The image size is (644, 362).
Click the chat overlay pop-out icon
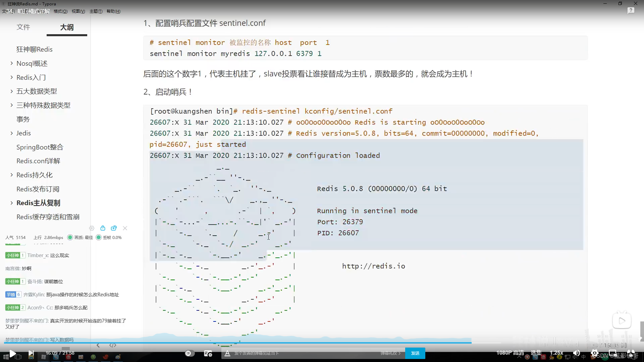(114, 228)
